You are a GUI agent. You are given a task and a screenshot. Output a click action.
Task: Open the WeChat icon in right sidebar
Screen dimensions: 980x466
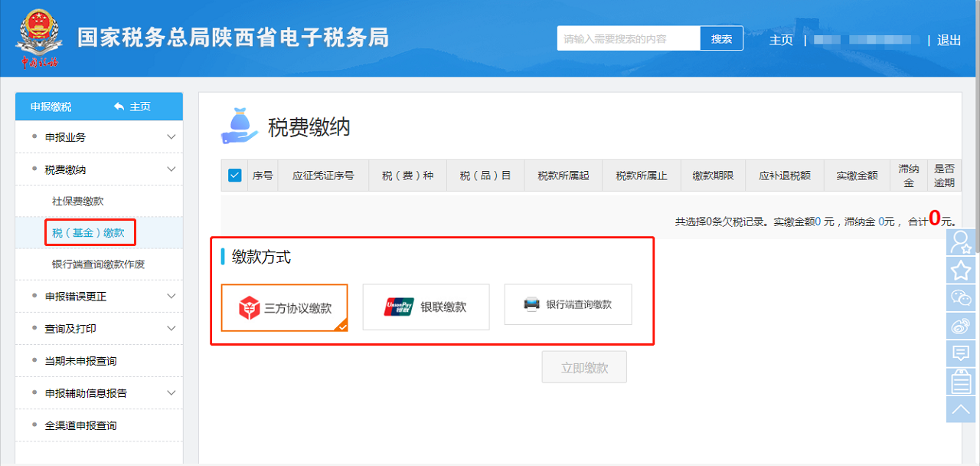point(961,297)
